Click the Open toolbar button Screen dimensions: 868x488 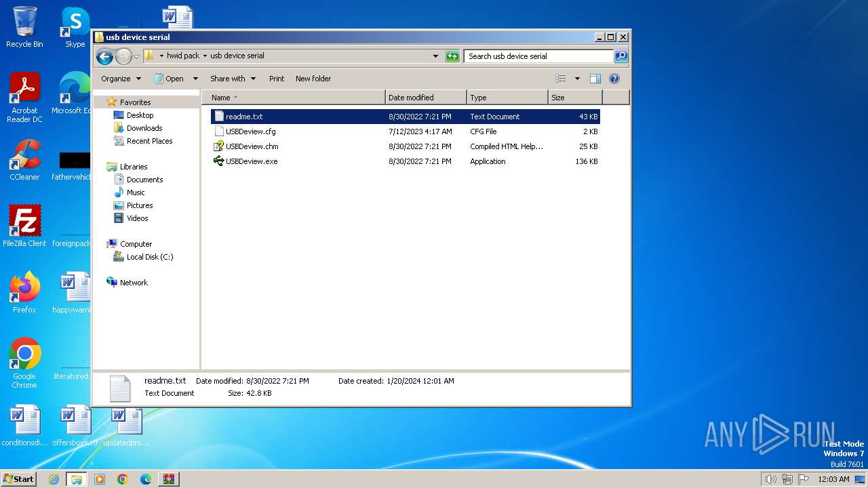click(168, 79)
